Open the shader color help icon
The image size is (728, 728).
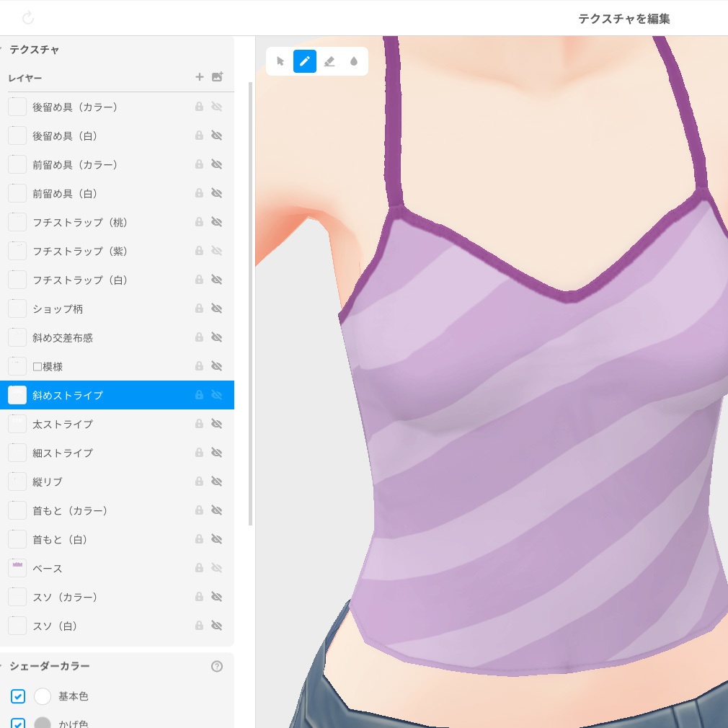[216, 666]
